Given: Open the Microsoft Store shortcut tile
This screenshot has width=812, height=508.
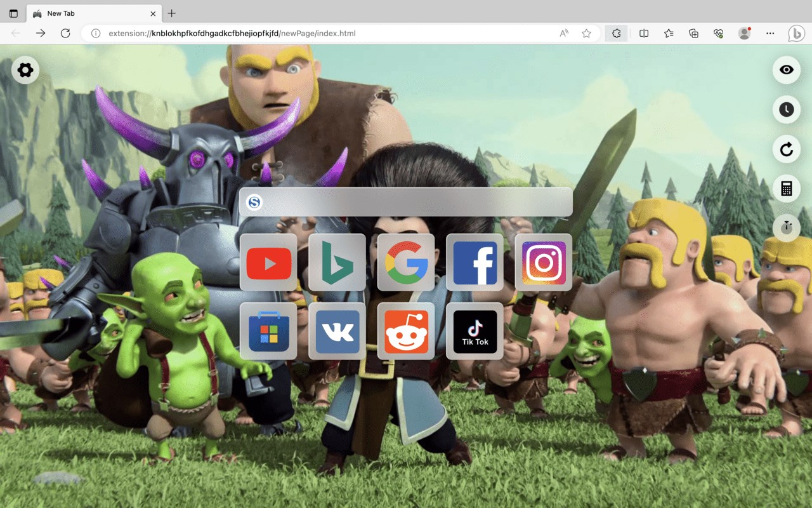Looking at the screenshot, I should pos(268,331).
